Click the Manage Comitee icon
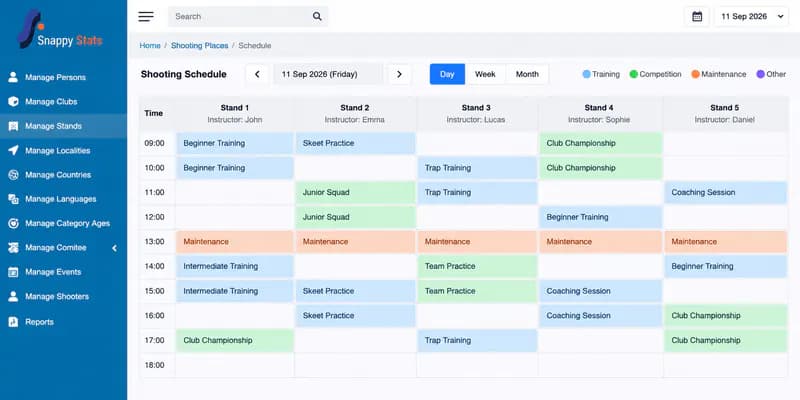 (x=13, y=247)
